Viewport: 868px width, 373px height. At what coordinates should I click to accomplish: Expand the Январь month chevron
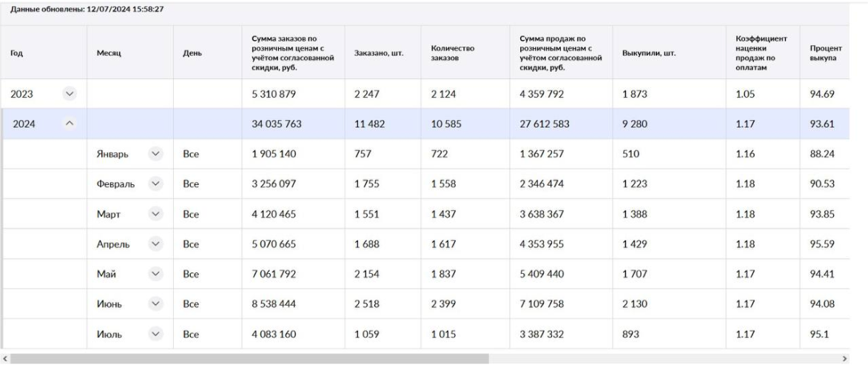pyautogui.click(x=156, y=154)
